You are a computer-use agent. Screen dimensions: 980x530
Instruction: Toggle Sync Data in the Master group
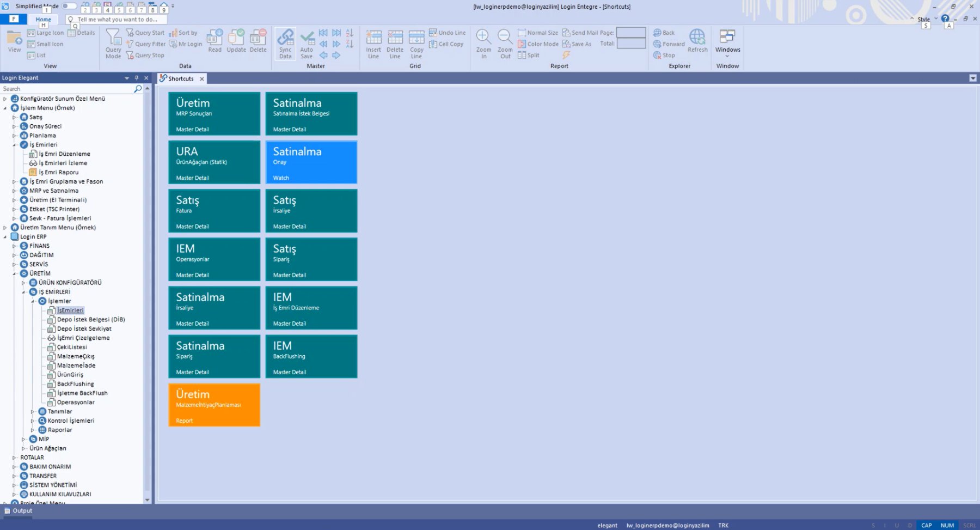[x=285, y=44]
